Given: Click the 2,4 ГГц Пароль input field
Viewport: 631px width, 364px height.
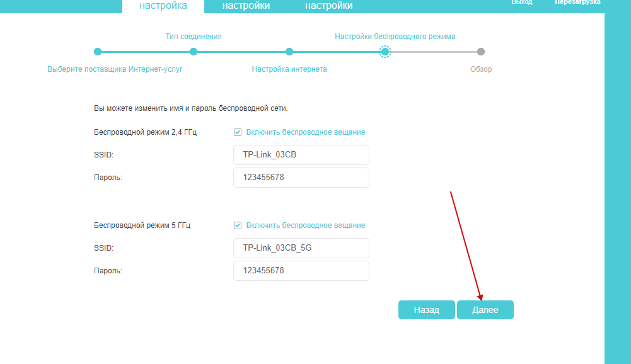Looking at the screenshot, I should [301, 178].
